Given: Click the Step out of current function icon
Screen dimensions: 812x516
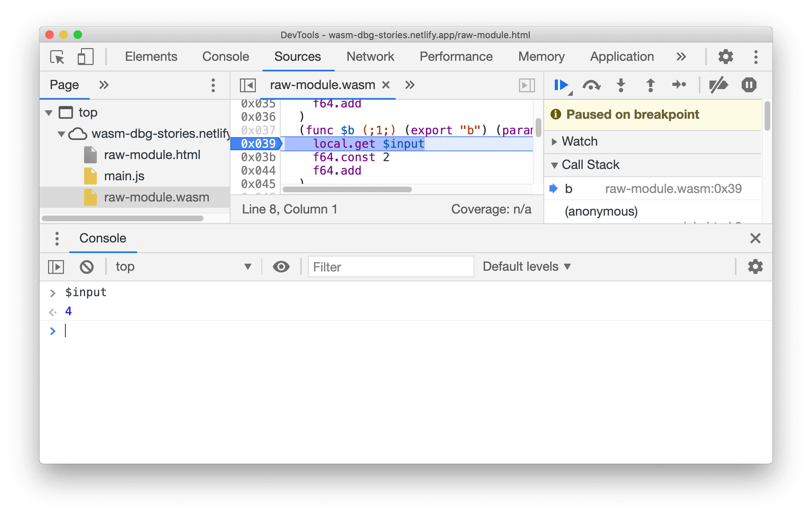Looking at the screenshot, I should coord(650,85).
